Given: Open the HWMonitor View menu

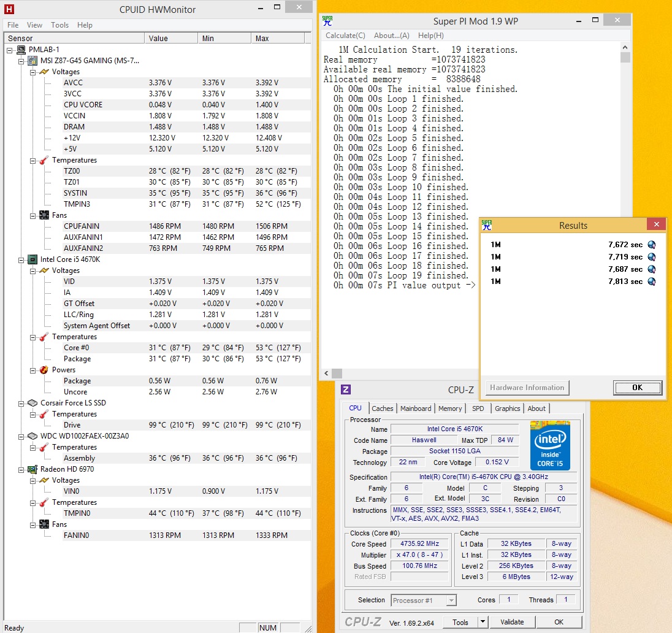Looking at the screenshot, I should 34,25.
